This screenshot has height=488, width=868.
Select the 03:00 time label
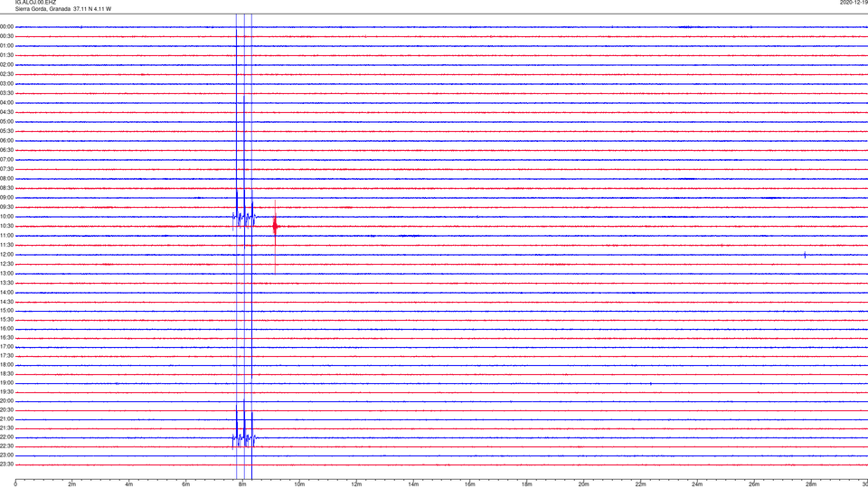pos(6,84)
